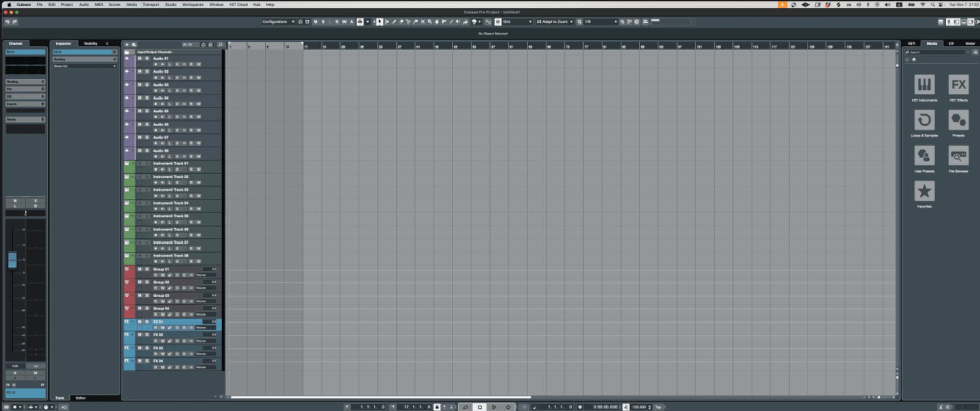Switch to the Visibility tab
980x411 pixels.
(x=90, y=44)
